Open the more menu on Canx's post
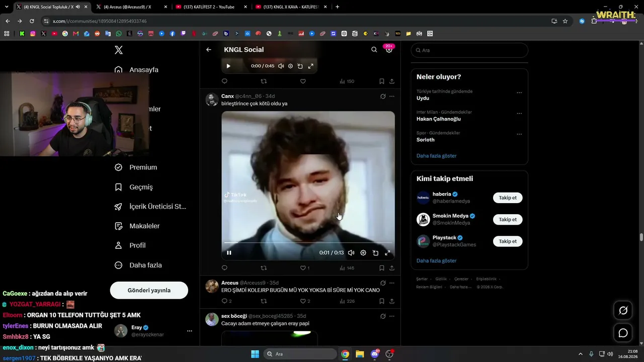The width and height of the screenshot is (644, 362). click(x=392, y=96)
